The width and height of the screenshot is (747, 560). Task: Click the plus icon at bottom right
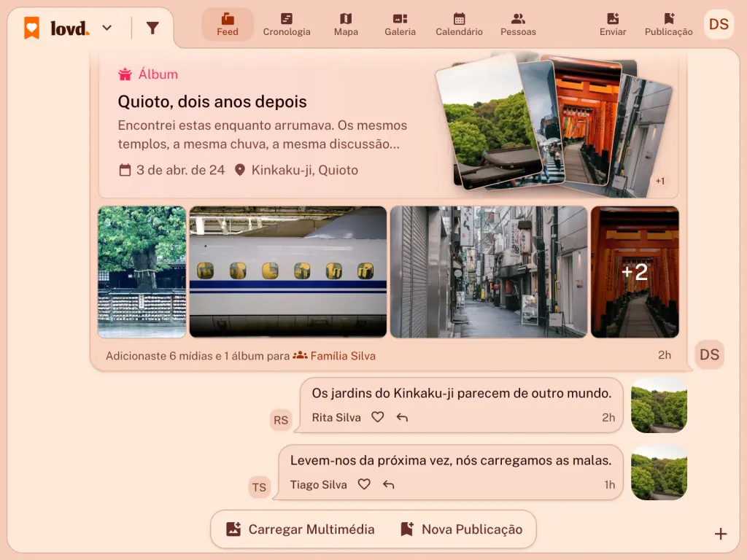tap(720, 534)
